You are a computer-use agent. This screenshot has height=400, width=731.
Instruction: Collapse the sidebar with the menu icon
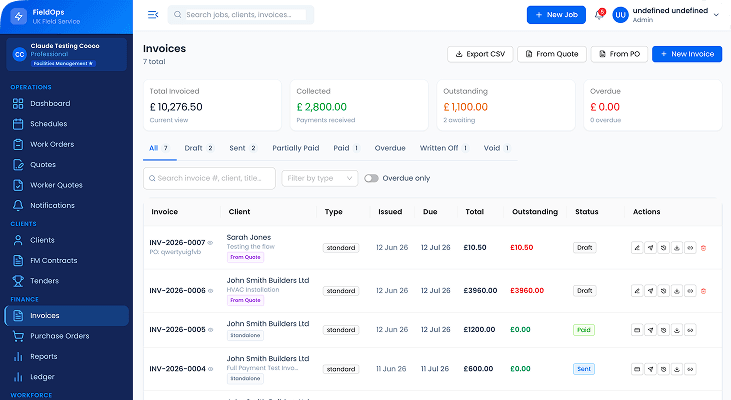point(153,15)
